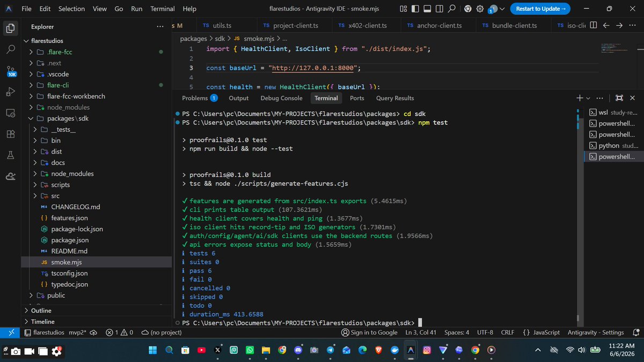Open the Run and Debug view
Image resolution: width=644 pixels, height=362 pixels.
click(10, 92)
